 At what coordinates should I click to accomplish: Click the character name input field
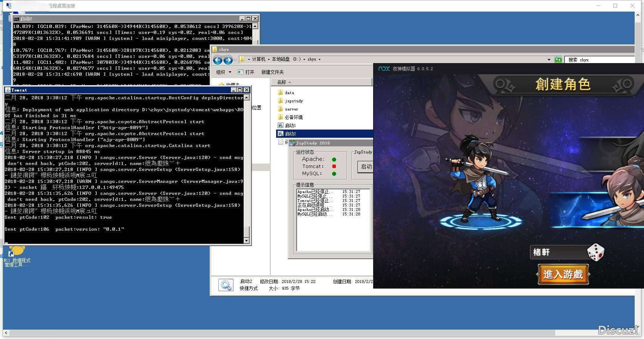click(x=558, y=252)
